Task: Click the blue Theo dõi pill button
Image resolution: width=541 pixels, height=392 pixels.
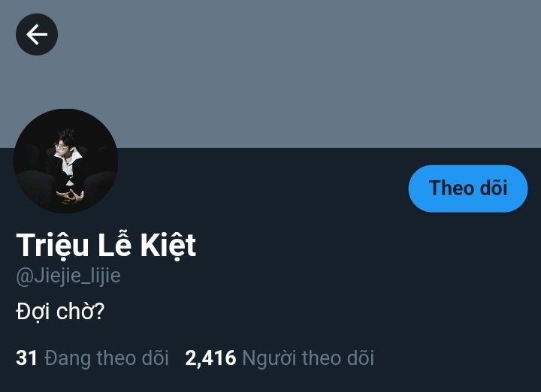Action: [468, 188]
